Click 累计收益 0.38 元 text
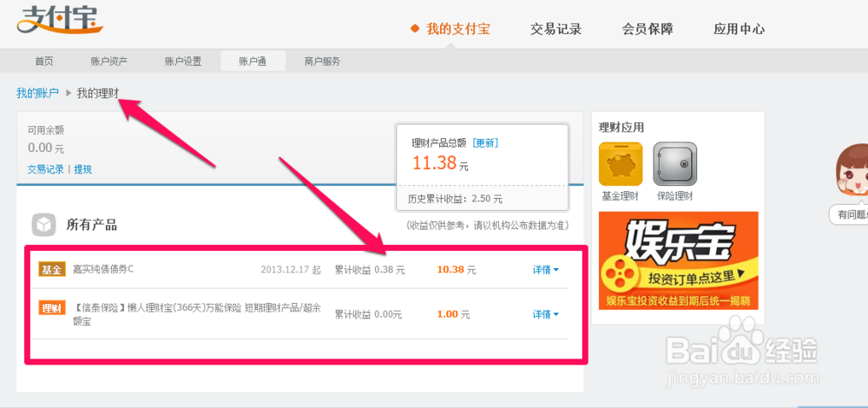Screen dimensions: 868x408 (370, 270)
